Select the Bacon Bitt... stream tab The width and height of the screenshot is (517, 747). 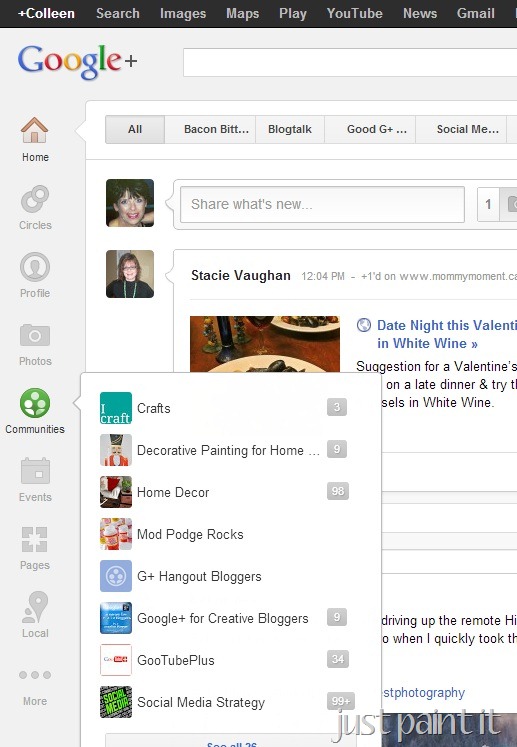point(210,129)
